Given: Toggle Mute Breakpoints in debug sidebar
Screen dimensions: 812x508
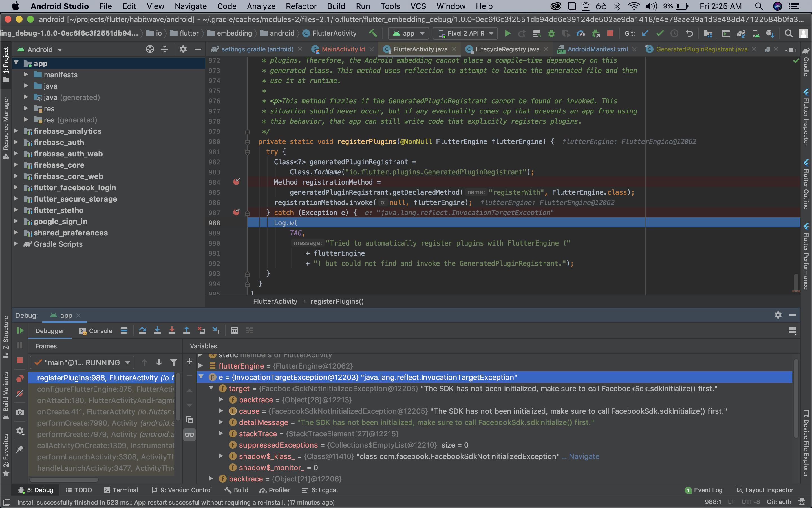Looking at the screenshot, I should tap(20, 393).
